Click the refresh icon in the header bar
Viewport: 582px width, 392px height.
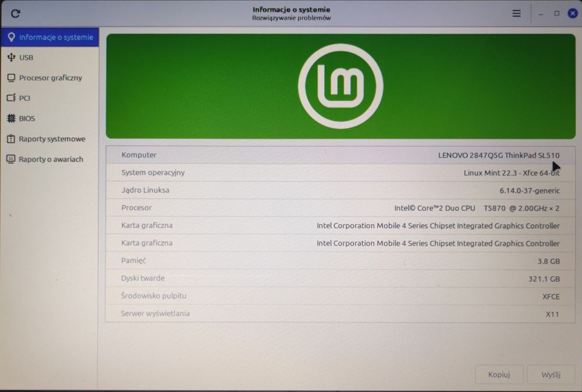pyautogui.click(x=16, y=14)
